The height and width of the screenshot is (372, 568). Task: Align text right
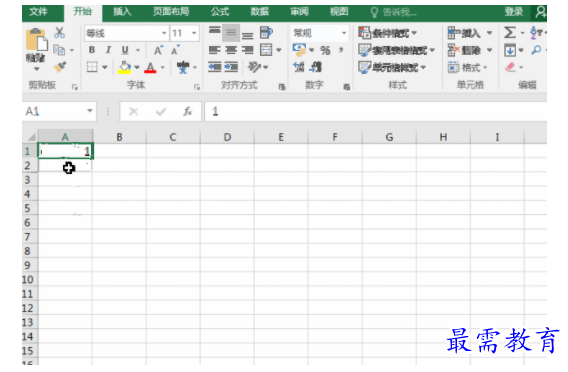(247, 50)
